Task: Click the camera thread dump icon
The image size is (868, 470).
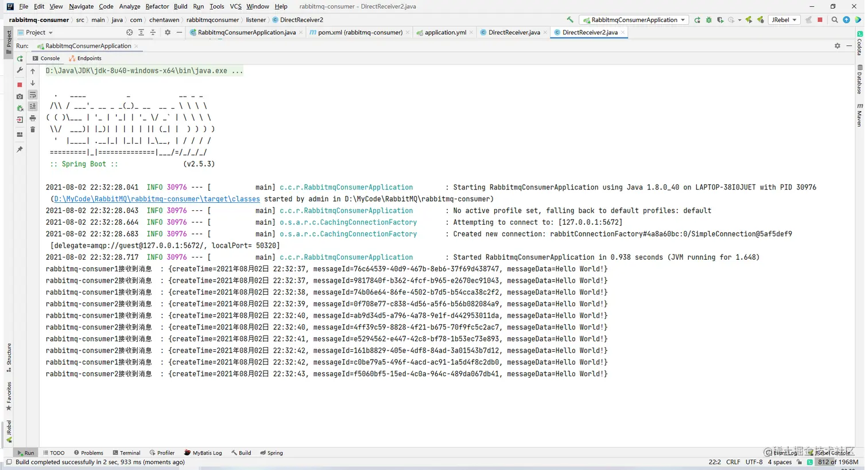Action: (x=20, y=97)
